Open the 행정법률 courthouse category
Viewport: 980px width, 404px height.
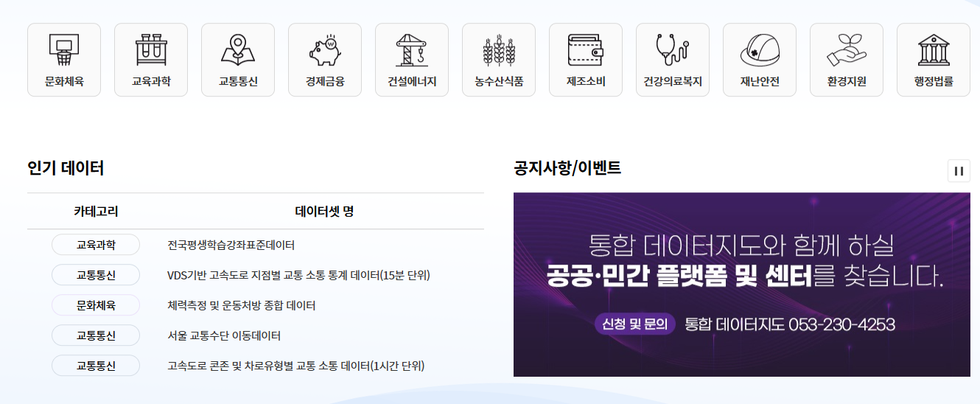pos(934,60)
